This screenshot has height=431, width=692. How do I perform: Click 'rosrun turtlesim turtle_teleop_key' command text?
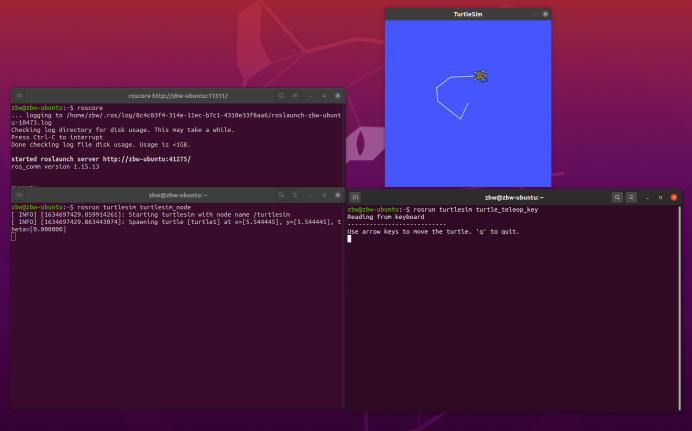click(x=476, y=210)
